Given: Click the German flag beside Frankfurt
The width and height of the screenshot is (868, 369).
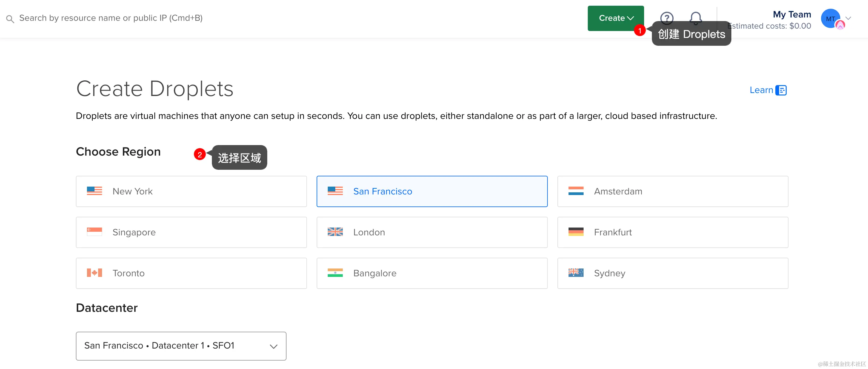Looking at the screenshot, I should pos(575,232).
